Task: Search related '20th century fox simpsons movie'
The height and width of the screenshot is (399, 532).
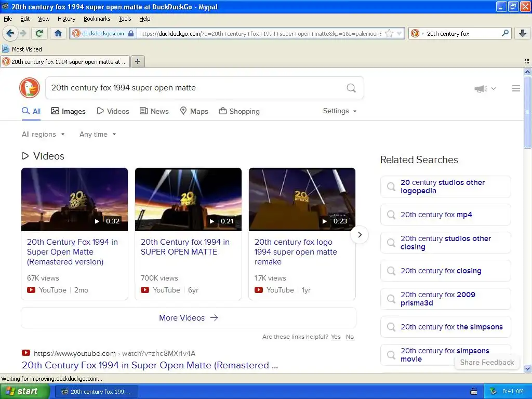Action: click(445, 355)
